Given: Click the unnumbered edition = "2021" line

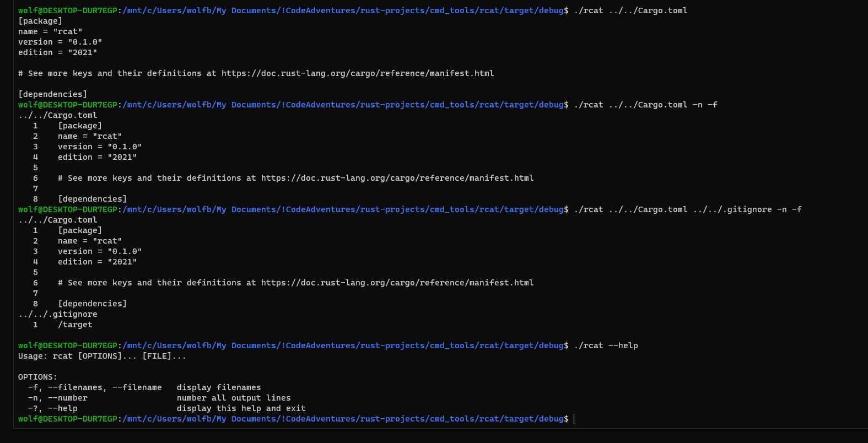Looking at the screenshot, I should coord(57,52).
